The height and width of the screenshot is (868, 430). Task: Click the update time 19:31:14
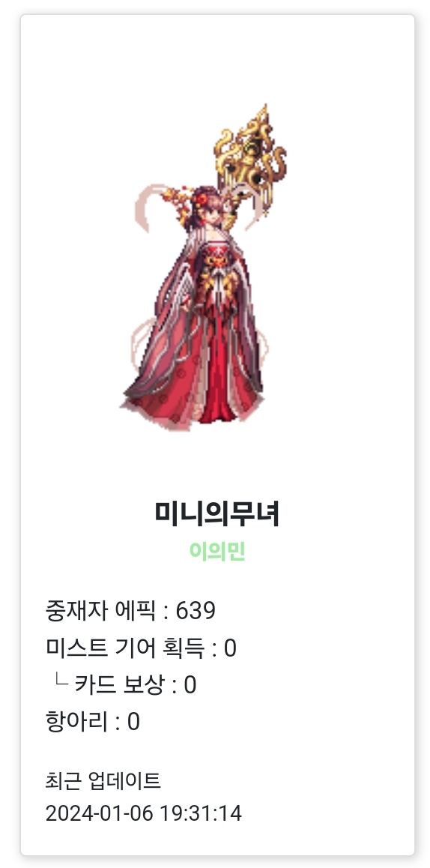point(201,813)
